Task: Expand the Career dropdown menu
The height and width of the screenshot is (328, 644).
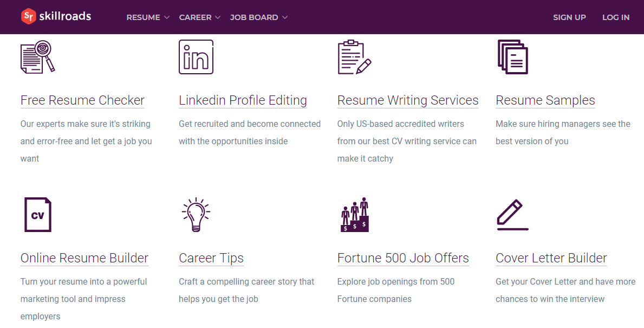Action: pos(200,17)
